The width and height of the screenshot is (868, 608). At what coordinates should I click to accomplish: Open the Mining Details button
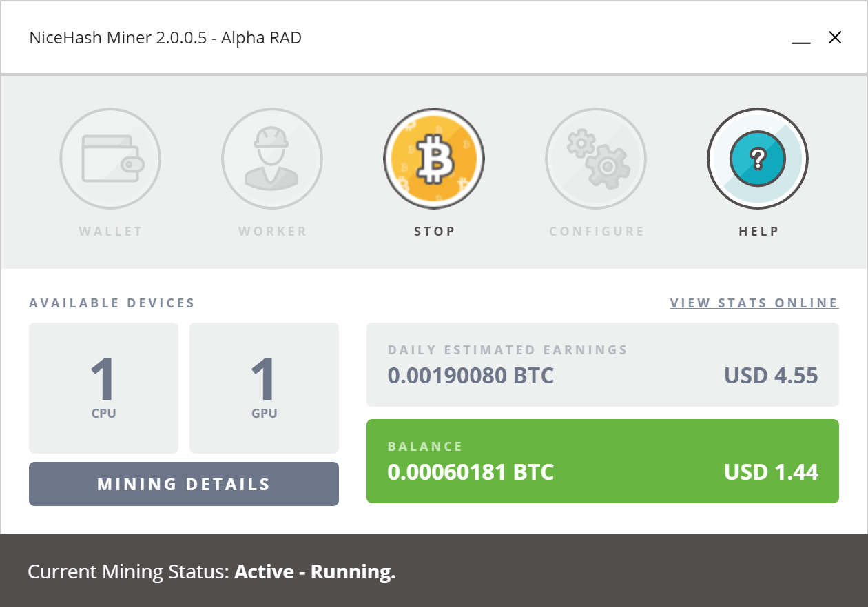tap(184, 484)
